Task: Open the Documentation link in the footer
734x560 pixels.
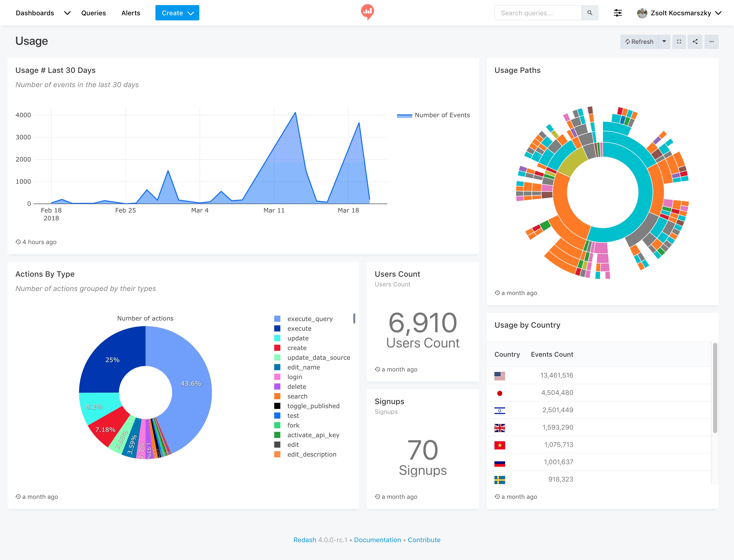Action: coord(377,540)
